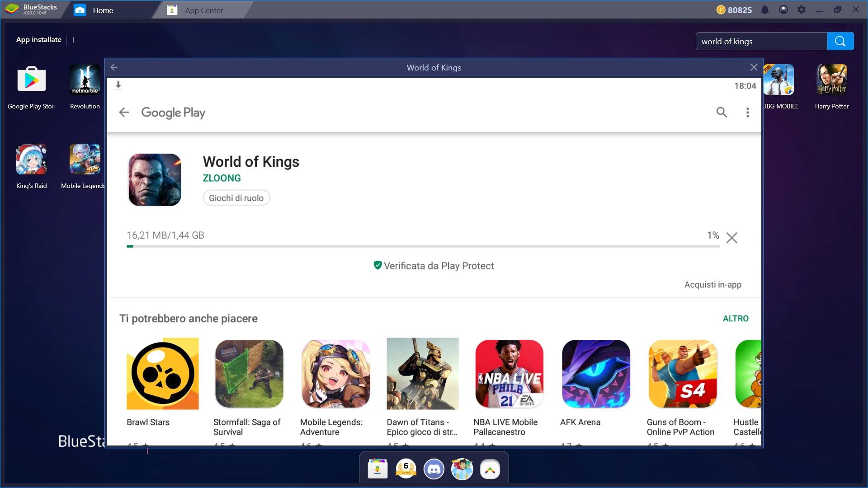The width and height of the screenshot is (868, 488).
Task: Open Brawl Stars suggested app
Action: [x=162, y=374]
